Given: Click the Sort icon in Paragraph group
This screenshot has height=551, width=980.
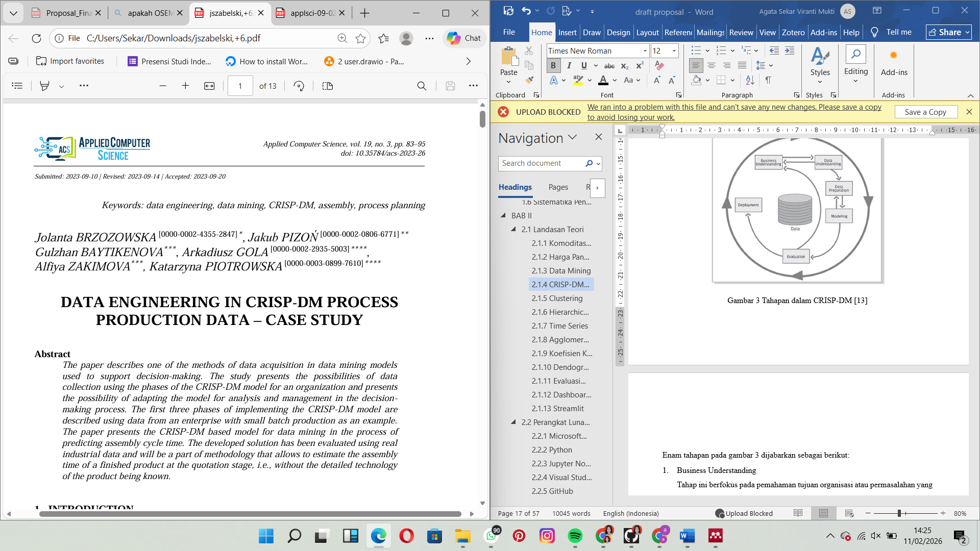Looking at the screenshot, I should 750,80.
